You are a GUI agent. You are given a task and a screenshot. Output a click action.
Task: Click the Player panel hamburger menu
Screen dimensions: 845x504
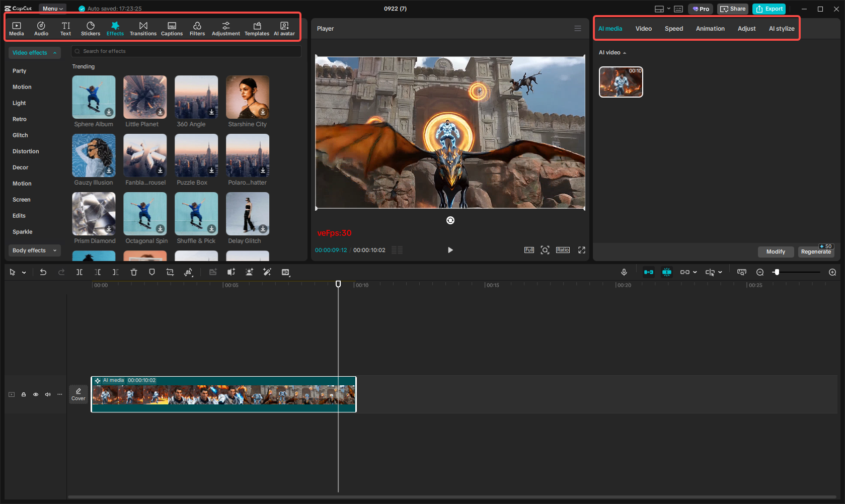(578, 29)
